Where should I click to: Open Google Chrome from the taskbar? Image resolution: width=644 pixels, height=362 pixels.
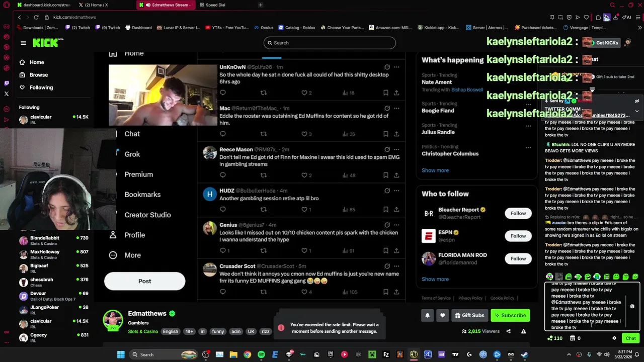tap(247, 354)
